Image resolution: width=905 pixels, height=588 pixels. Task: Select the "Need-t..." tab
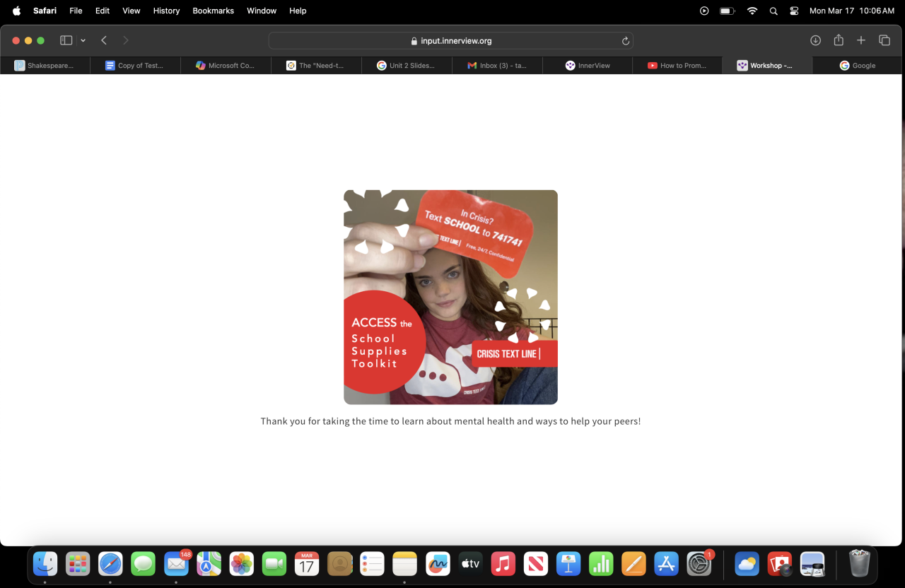click(316, 66)
